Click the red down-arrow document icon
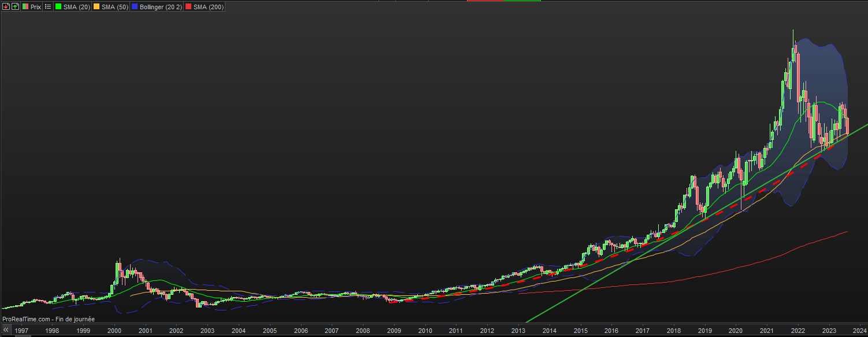The width and height of the screenshot is (868, 337). (x=6, y=7)
